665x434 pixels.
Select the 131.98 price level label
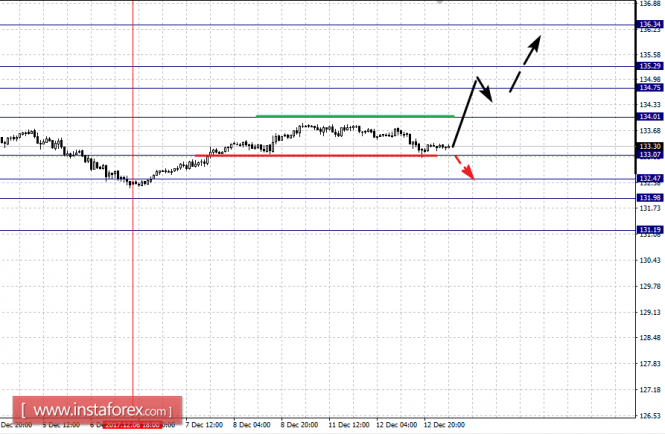650,198
